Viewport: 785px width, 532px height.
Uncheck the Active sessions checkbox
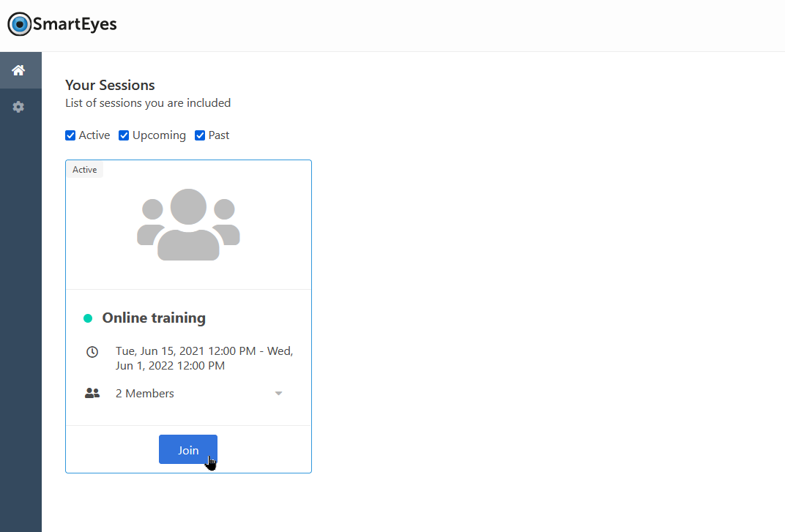pyautogui.click(x=70, y=135)
